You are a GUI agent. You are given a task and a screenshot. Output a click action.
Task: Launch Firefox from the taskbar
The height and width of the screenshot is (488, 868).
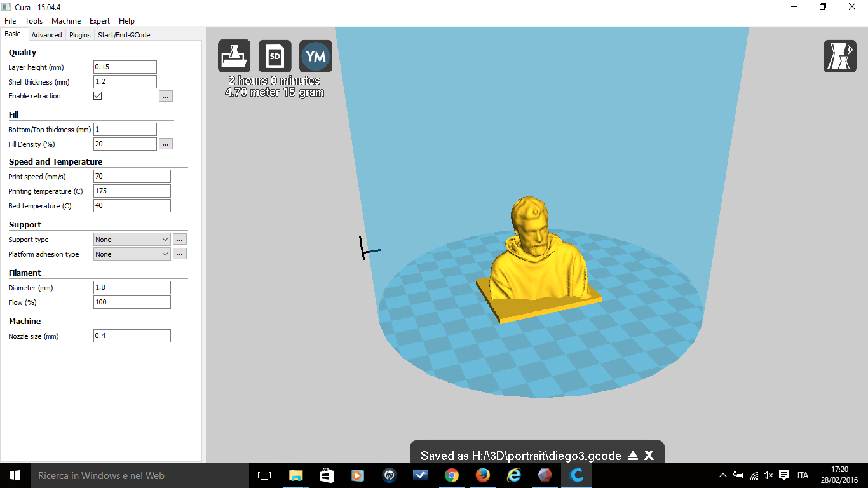pyautogui.click(x=482, y=475)
